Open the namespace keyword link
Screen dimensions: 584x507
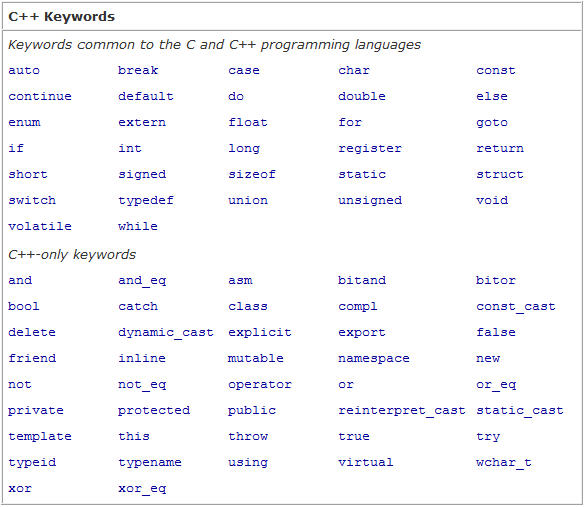[x=374, y=359]
